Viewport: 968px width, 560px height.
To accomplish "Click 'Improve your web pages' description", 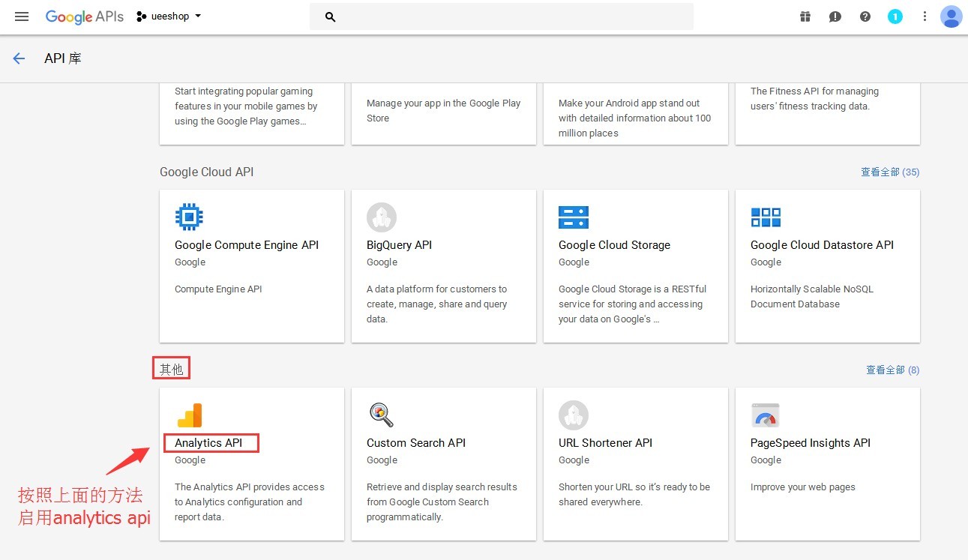I will tap(803, 487).
